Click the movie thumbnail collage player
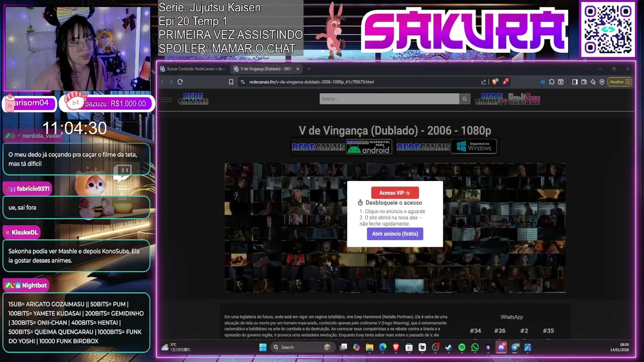This screenshot has height=362, width=644. pyautogui.click(x=395, y=228)
